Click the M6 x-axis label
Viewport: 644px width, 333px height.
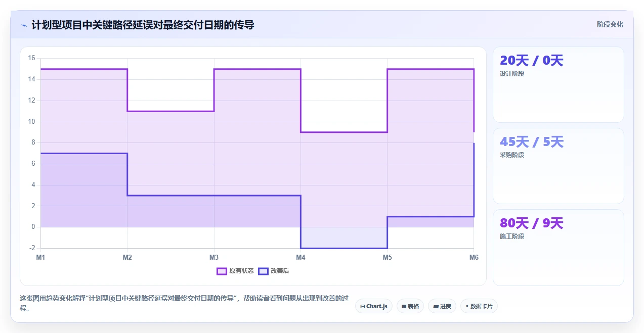[474, 258]
